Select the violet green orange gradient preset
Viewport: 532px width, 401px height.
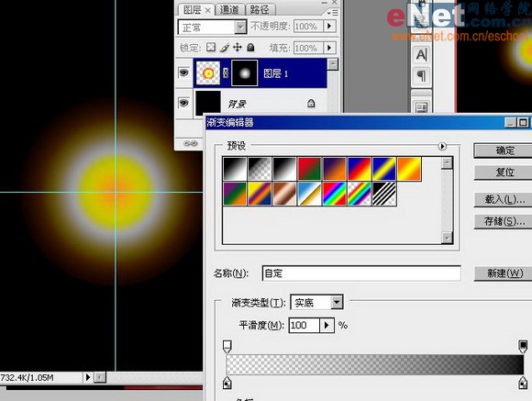click(235, 194)
